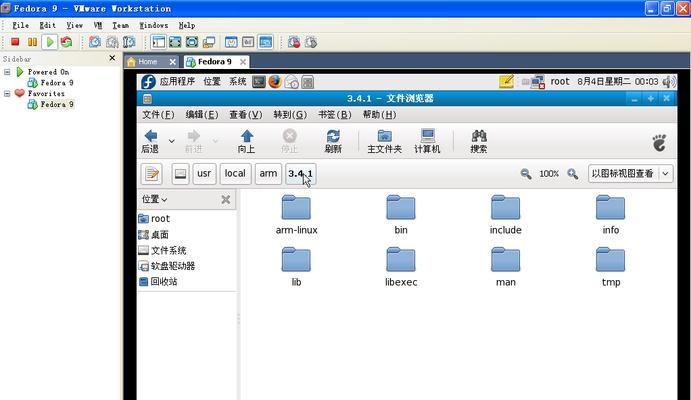Switch to the Home tab

(x=147, y=62)
